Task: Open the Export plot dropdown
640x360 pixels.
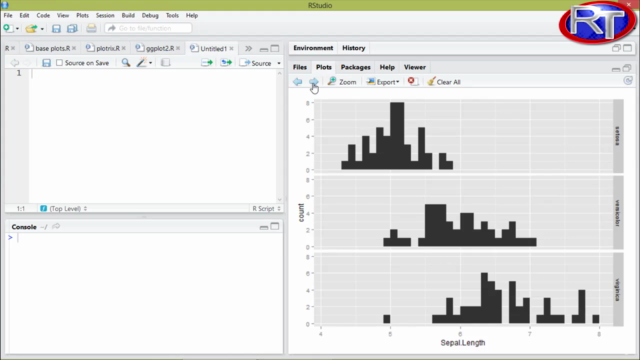Action: [x=382, y=82]
